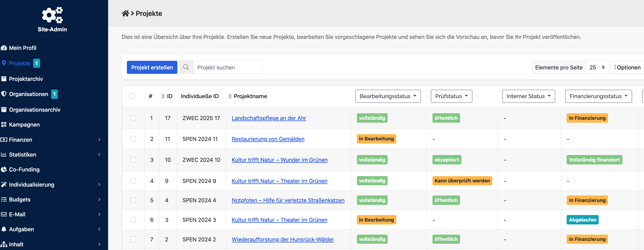The width and height of the screenshot is (644, 250).
Task: Click the home icon in breadcrumb
Action: pos(125,14)
